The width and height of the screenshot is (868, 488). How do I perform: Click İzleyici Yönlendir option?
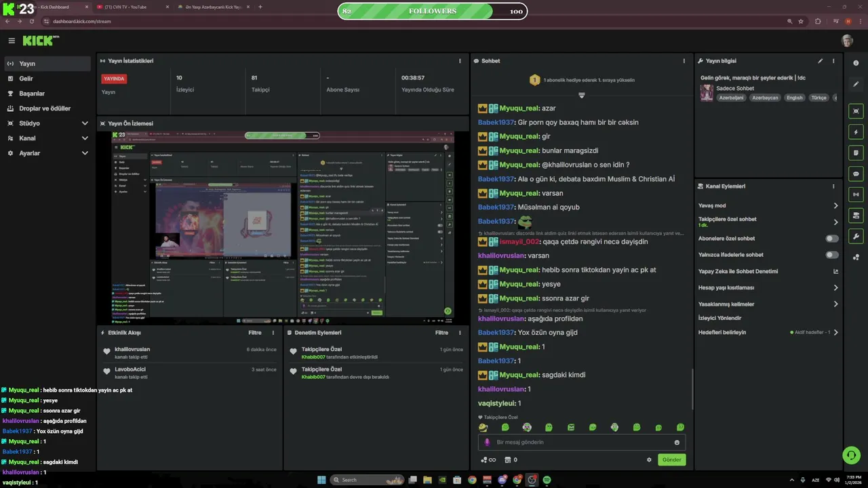pos(719,318)
